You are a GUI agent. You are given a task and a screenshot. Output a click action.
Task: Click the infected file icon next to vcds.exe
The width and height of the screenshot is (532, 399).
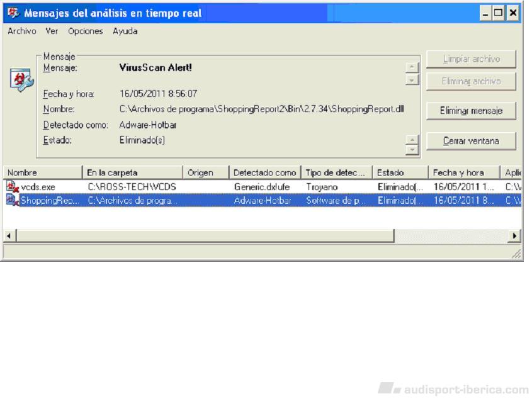tap(12, 187)
